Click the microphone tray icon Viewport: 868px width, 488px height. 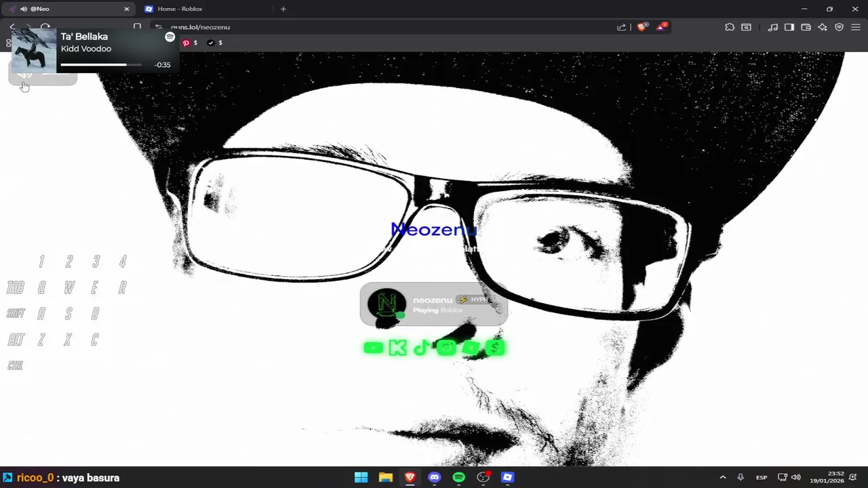(x=741, y=477)
